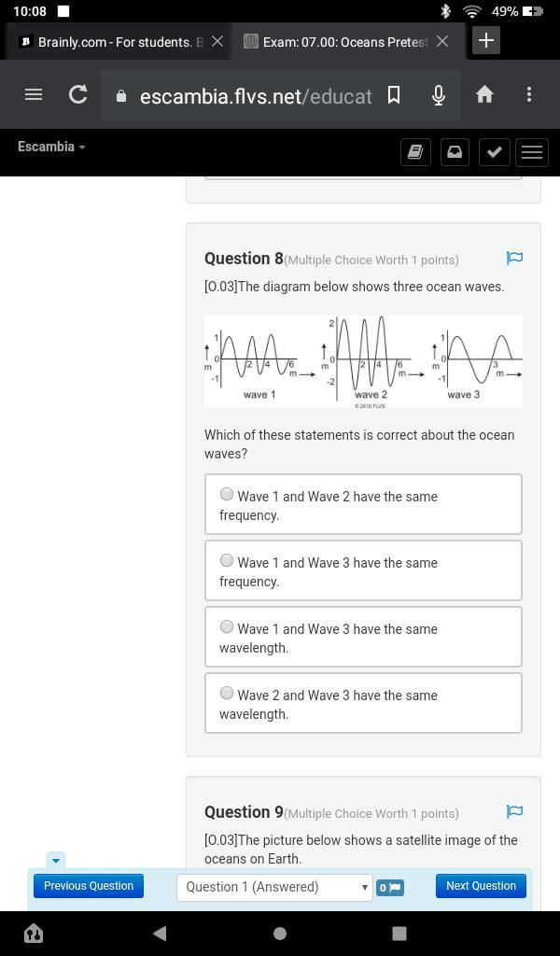The image size is (560, 956).
Task: Reload the current page
Action: pos(78,94)
